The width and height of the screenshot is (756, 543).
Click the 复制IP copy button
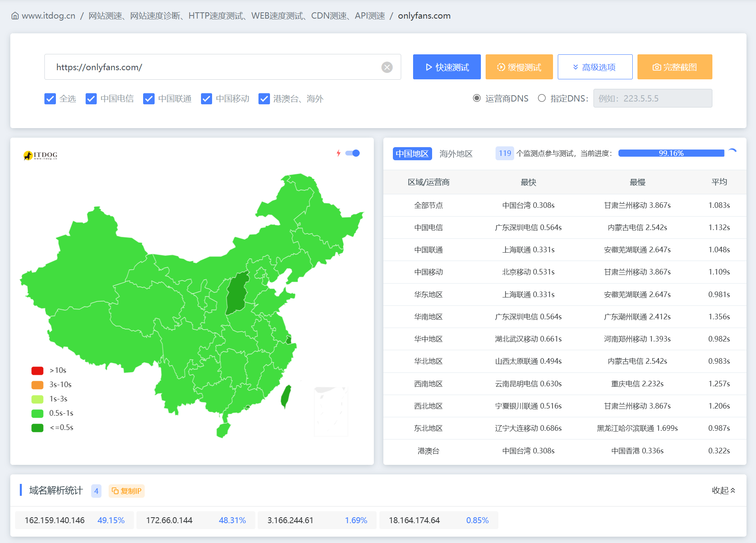pos(126,491)
